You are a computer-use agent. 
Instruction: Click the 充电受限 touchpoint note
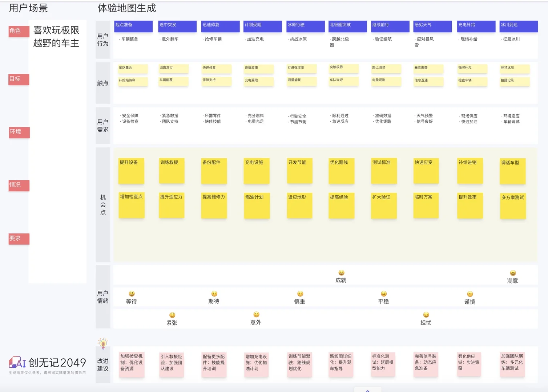(259, 81)
